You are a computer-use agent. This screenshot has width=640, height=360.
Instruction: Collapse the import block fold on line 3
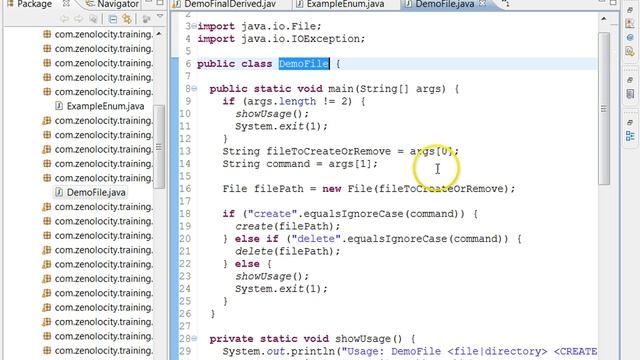194,26
